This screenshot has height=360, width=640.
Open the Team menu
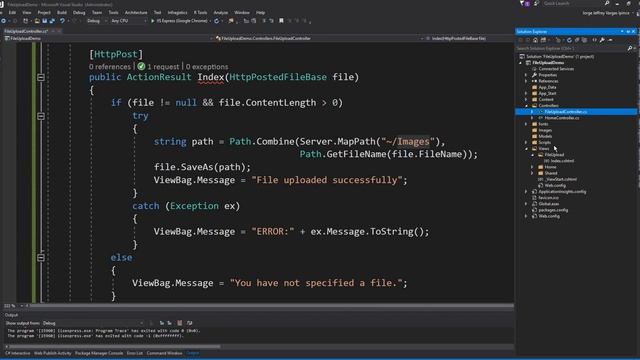pos(97,13)
